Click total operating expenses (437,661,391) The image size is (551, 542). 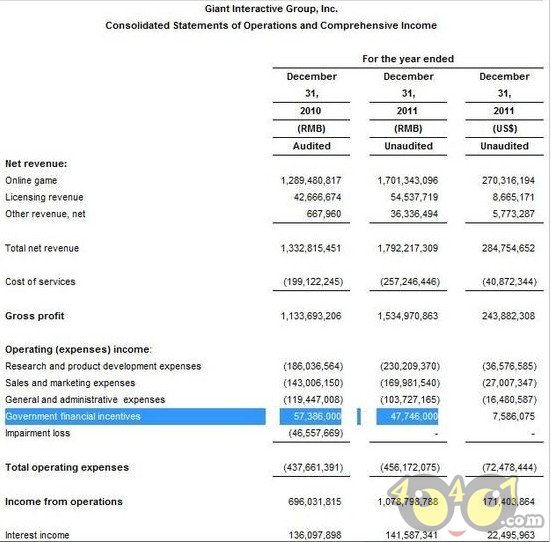[313, 467]
